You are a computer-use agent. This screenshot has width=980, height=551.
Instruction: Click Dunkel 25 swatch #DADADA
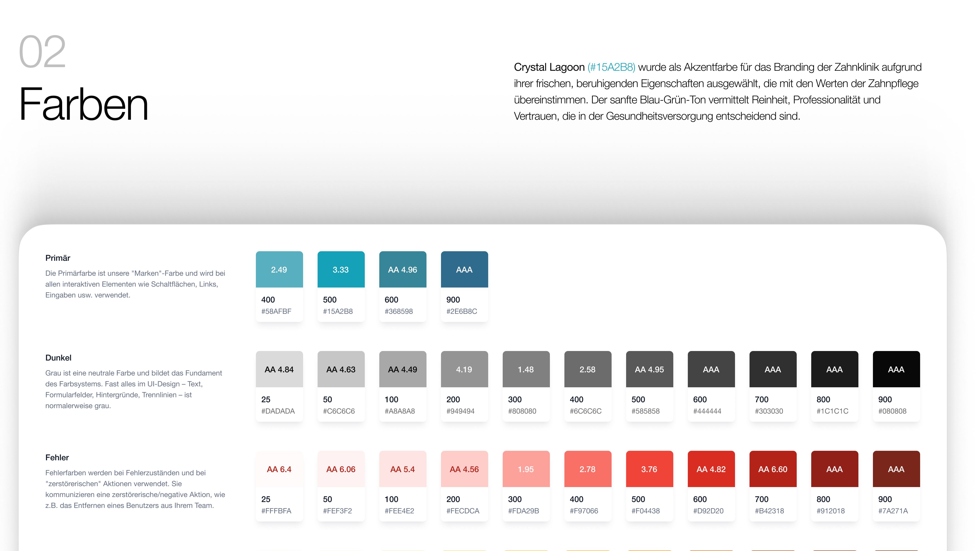(x=279, y=369)
